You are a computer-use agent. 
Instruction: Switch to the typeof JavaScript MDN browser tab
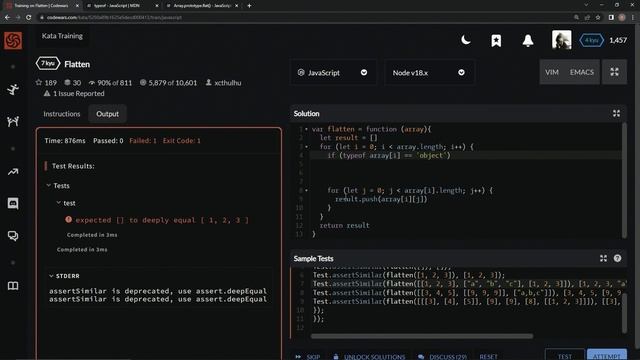[121, 6]
